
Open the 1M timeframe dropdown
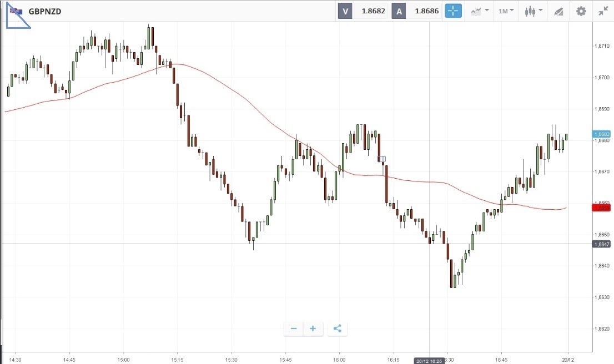[x=505, y=11]
